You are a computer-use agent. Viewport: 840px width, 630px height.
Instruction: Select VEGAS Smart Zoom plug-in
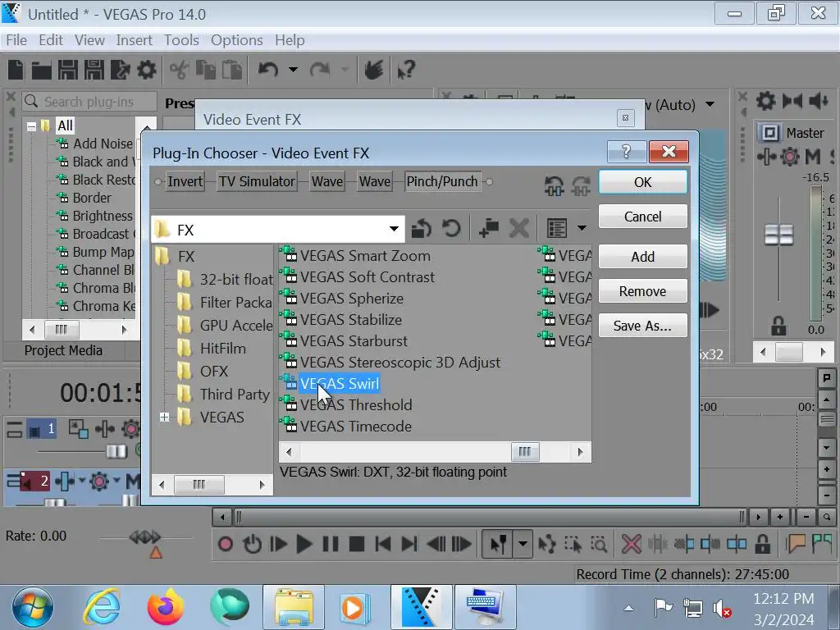[x=365, y=256]
